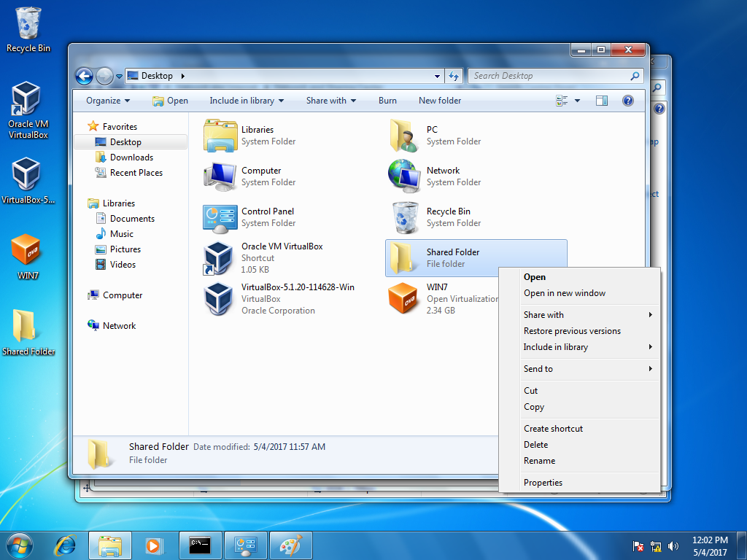The height and width of the screenshot is (560, 747).
Task: Click the Burn toolbar button
Action: pyautogui.click(x=387, y=101)
